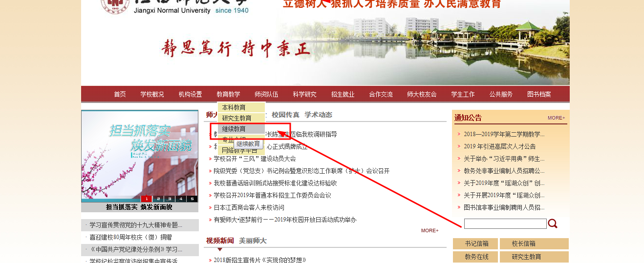
Task: Select 网络教学平台 in the dropdown menu
Action: pos(241,151)
